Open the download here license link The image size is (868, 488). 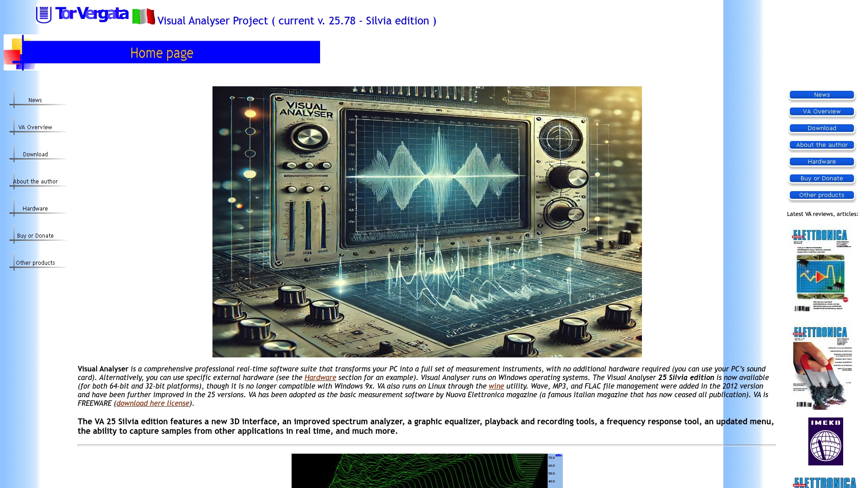[x=153, y=404]
